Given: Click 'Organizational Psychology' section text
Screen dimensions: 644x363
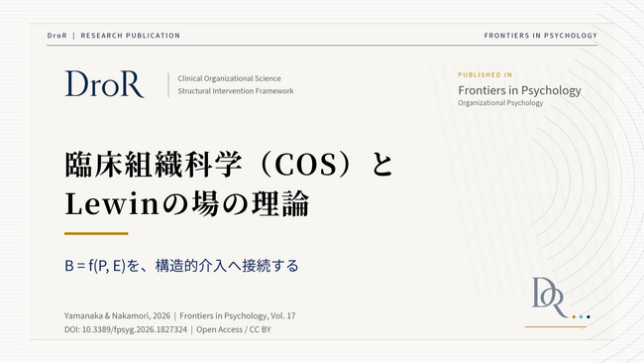Looking at the screenshot, I should [x=500, y=103].
